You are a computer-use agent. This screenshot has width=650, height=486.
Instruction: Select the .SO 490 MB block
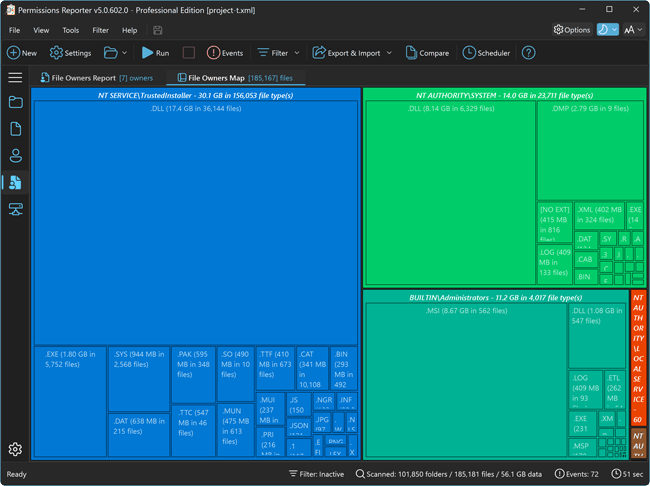[x=235, y=374]
